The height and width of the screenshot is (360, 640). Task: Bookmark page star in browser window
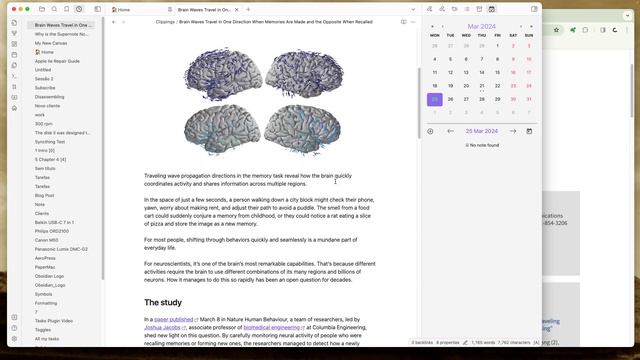[556, 30]
